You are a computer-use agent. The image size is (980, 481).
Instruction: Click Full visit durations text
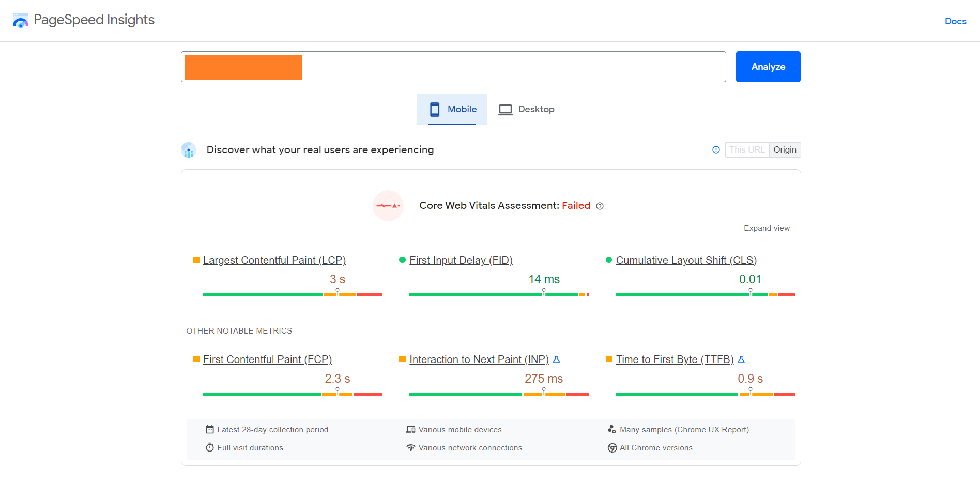250,448
